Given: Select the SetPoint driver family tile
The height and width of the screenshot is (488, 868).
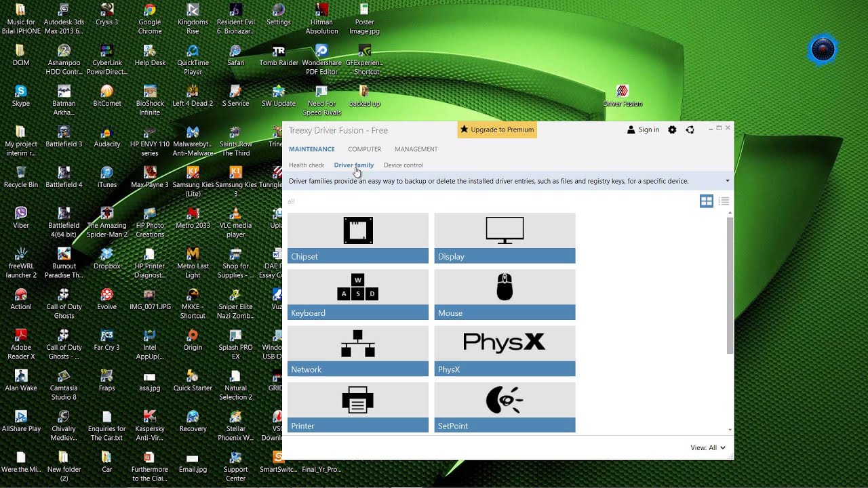Looking at the screenshot, I should coord(505,407).
